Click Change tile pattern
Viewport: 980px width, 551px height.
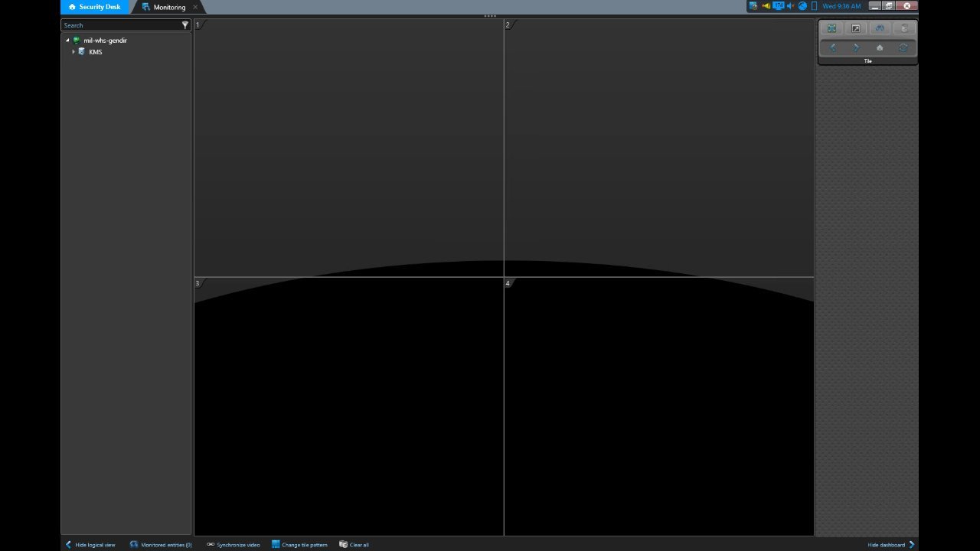pyautogui.click(x=299, y=545)
